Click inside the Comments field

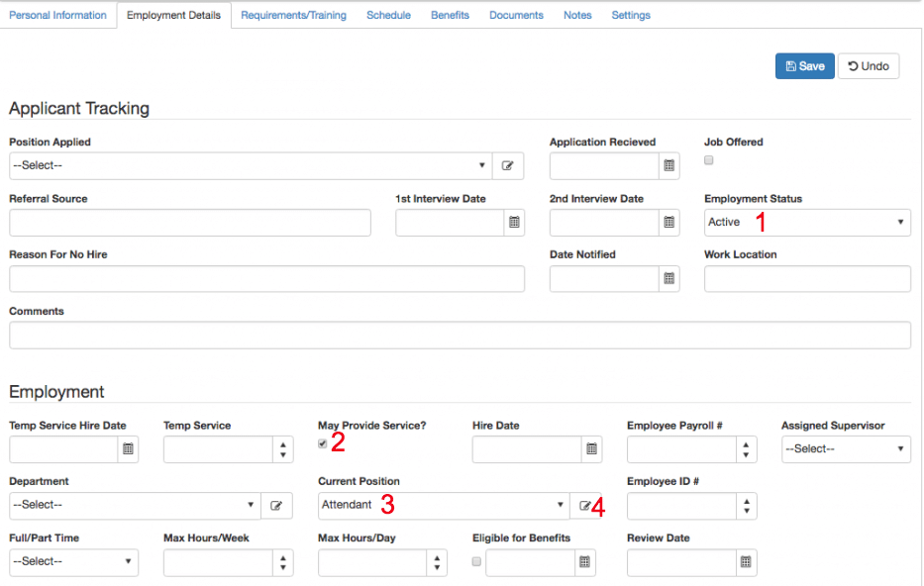tap(460, 335)
